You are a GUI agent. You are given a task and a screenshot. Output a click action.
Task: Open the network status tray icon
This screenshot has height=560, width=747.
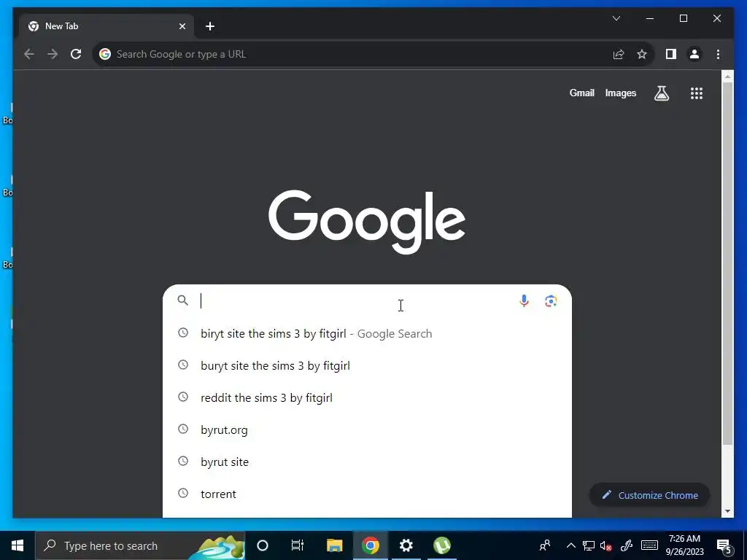tap(589, 545)
